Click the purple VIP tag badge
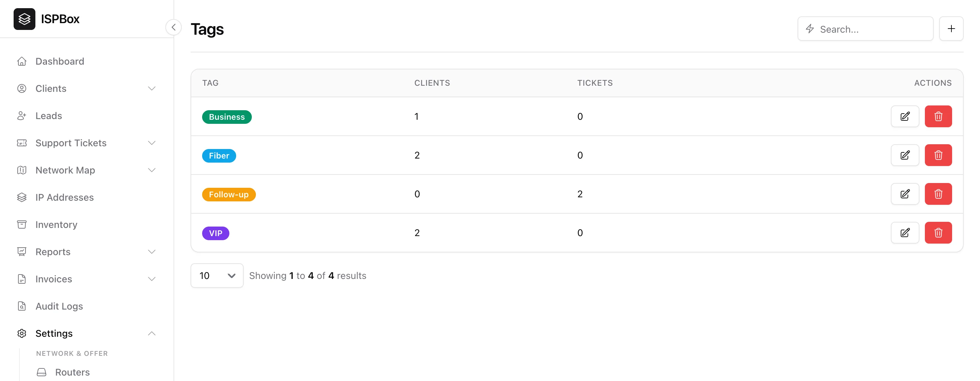Viewport: 980px width, 381px height. point(215,233)
